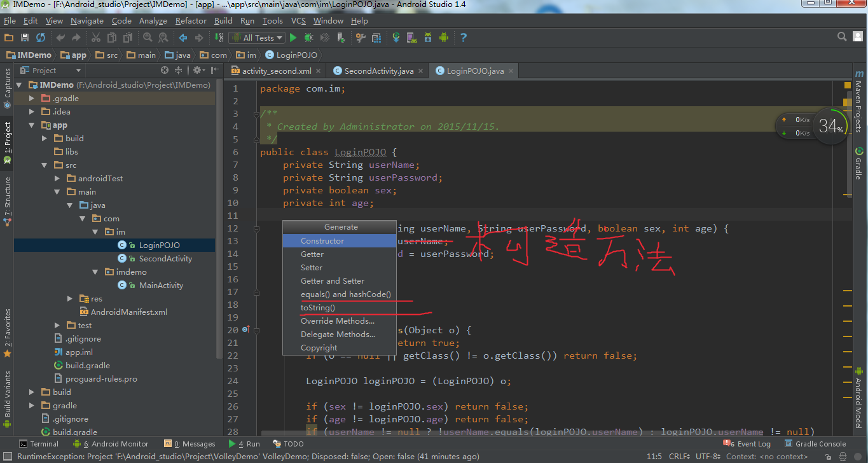
Task: Click the Search Everywhere magnifier icon
Action: 842,37
